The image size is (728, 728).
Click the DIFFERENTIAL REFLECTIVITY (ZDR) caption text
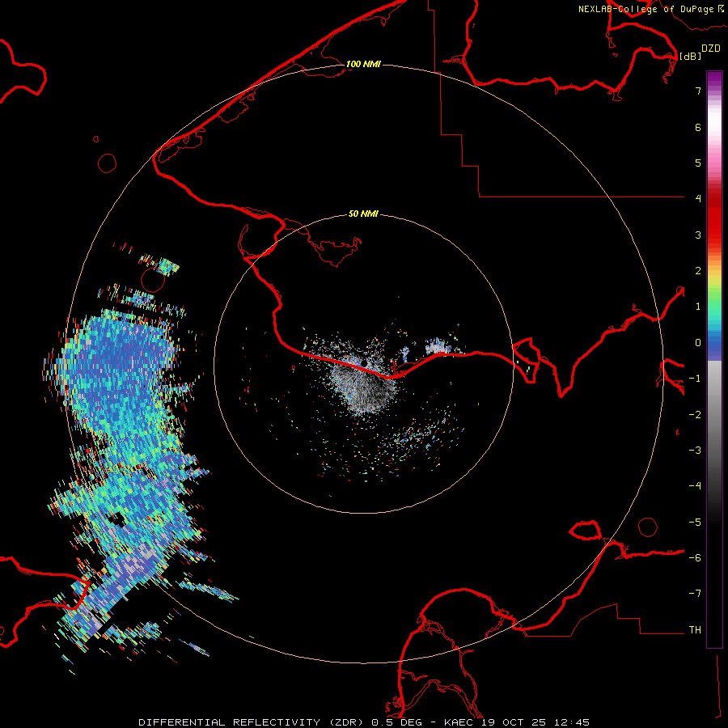click(x=252, y=722)
